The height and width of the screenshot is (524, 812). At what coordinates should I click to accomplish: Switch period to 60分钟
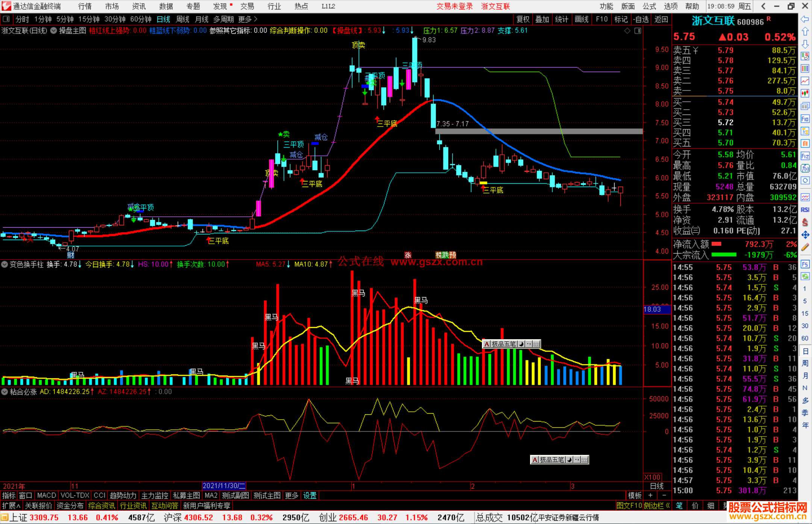141,19
